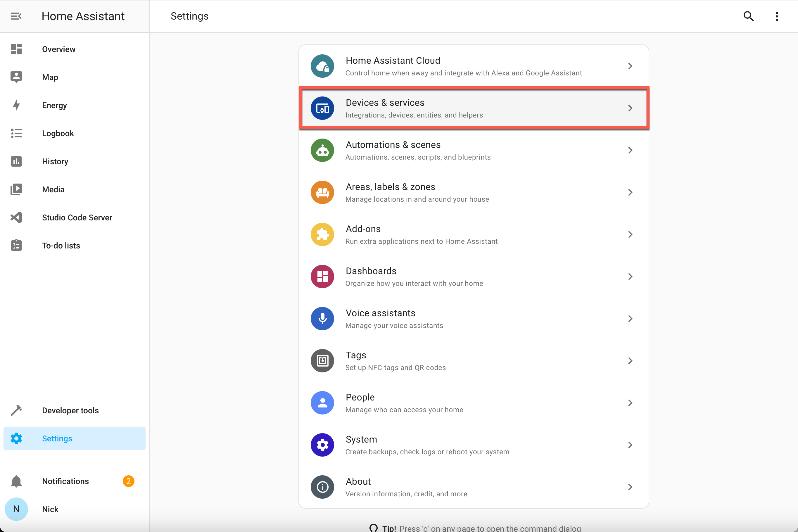Click the Studio Code Server sidebar icon
The width and height of the screenshot is (798, 532).
tap(16, 217)
